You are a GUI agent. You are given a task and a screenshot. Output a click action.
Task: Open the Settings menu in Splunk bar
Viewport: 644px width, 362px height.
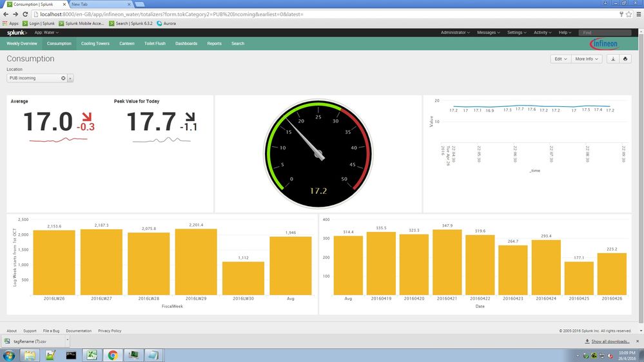516,32
